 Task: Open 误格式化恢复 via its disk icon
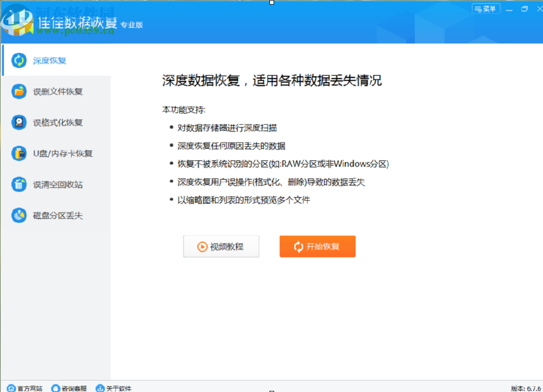(x=18, y=122)
